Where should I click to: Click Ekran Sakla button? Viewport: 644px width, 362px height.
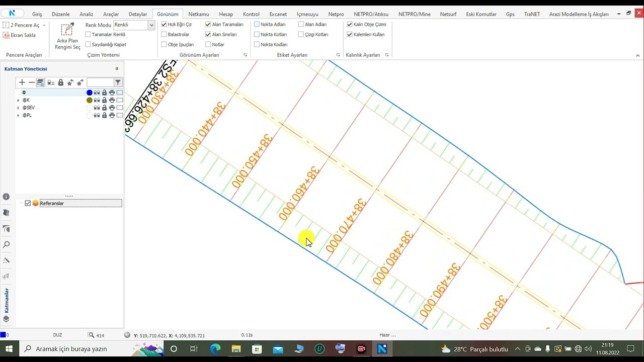(19, 35)
